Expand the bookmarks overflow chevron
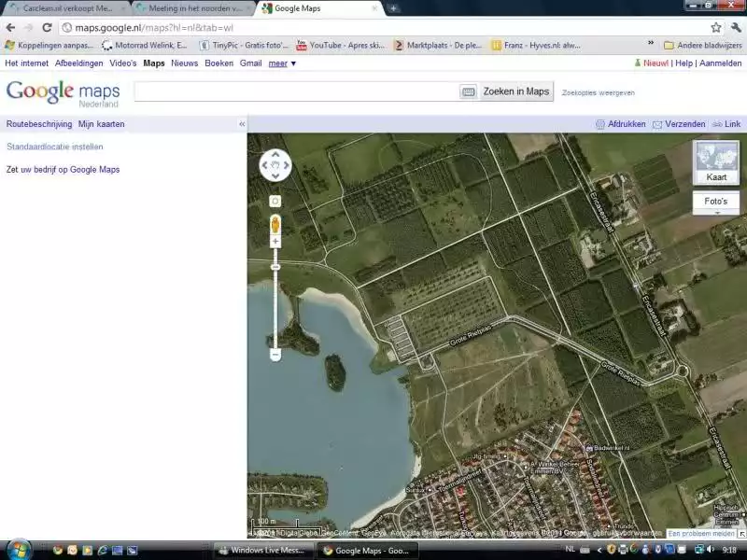This screenshot has height=560, width=747. [x=650, y=43]
